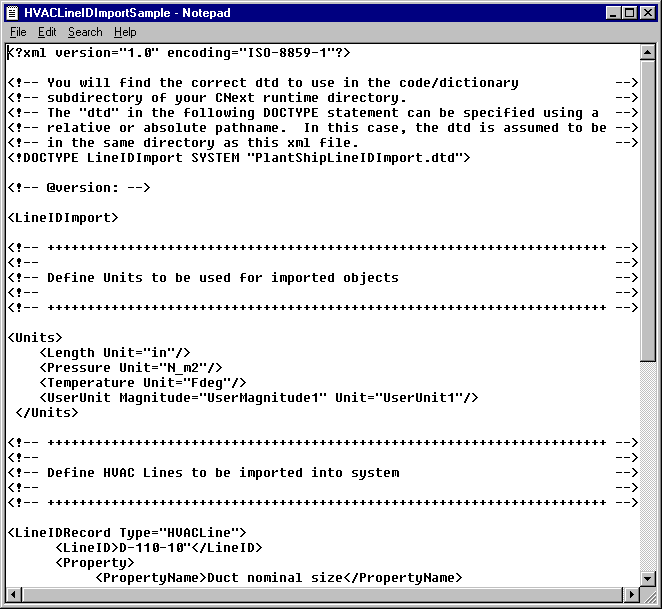Place the cursor on the Temperature Unit line
Viewport: 662px width, 609px height.
point(142,383)
